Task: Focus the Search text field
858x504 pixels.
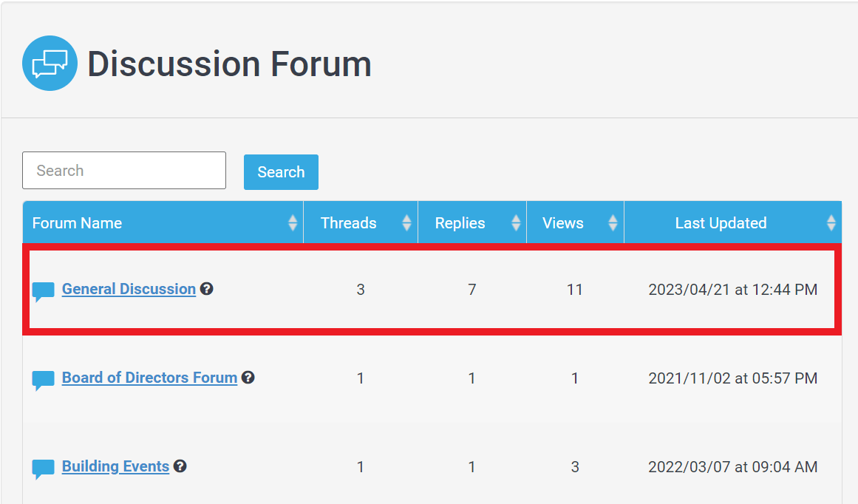Action: click(x=124, y=171)
